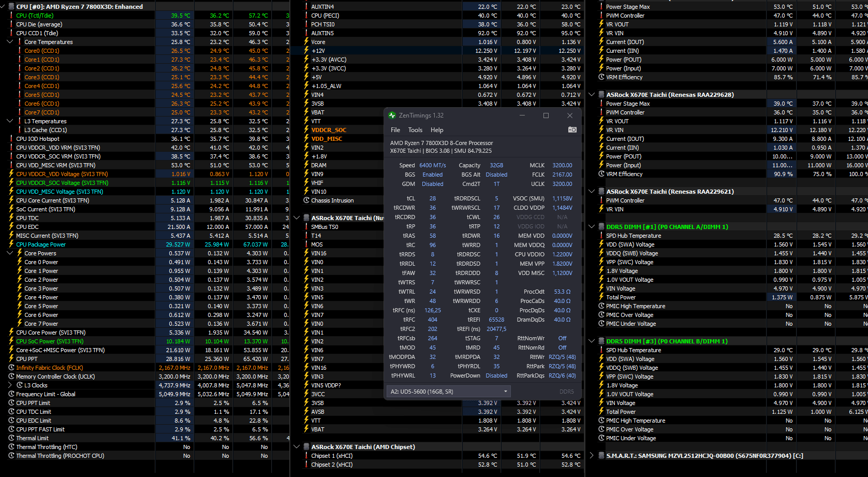Screen dimensions: 868x477
Task: Click the 6400 MT/s speed value
Action: (x=433, y=166)
